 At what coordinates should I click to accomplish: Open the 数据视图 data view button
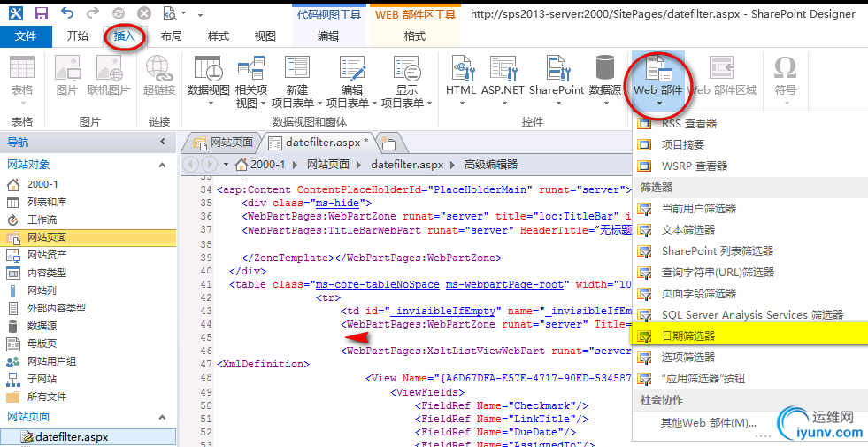[208, 81]
